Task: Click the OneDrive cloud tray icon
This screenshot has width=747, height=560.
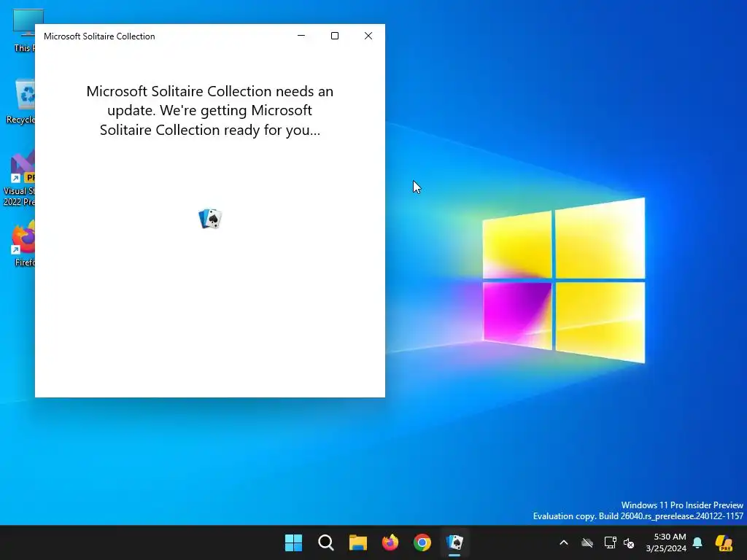Action: [587, 542]
